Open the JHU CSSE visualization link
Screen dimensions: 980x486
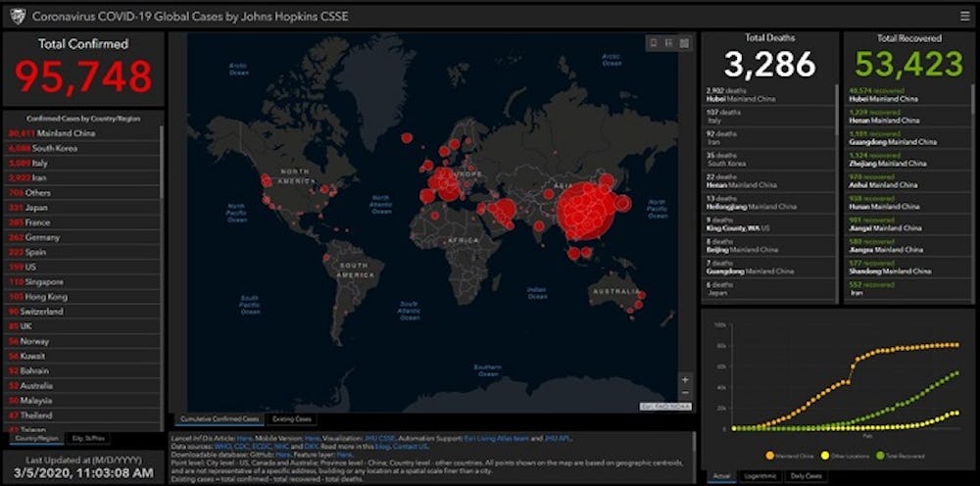(382, 439)
